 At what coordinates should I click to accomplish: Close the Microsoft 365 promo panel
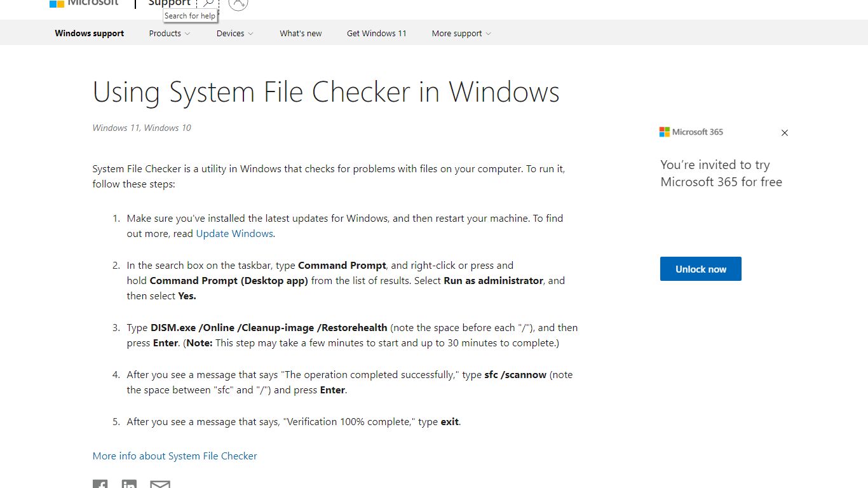pyautogui.click(x=784, y=133)
